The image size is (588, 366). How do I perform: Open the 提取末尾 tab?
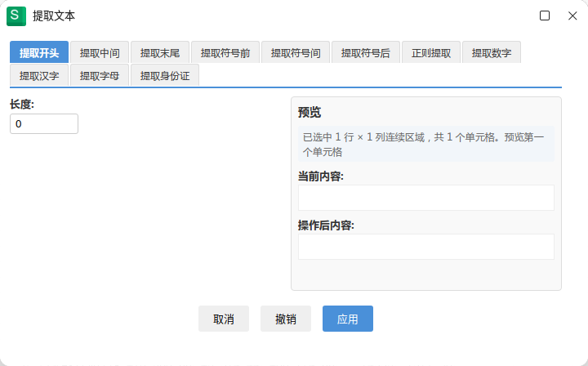160,52
